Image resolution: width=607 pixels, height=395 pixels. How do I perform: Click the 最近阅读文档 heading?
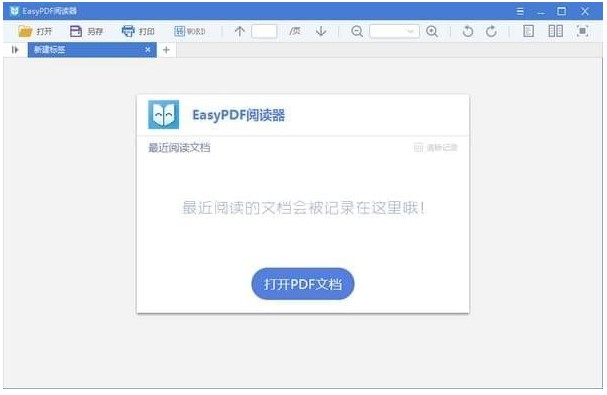click(x=179, y=148)
